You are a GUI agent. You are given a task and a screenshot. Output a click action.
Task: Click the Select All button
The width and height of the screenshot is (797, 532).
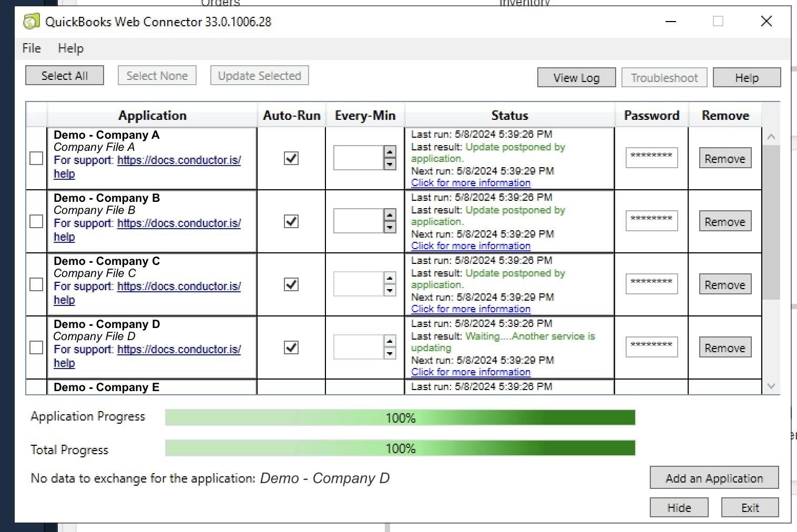click(x=65, y=76)
